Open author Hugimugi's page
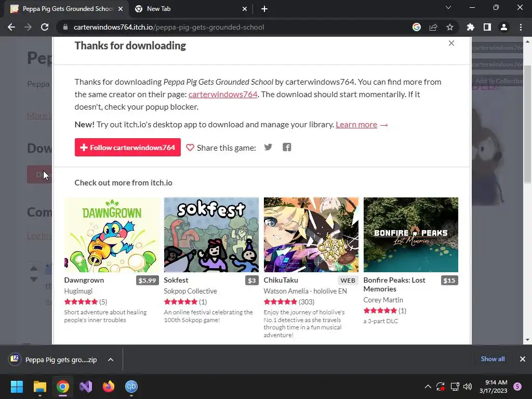Image resolution: width=532 pixels, height=399 pixels. point(78,291)
